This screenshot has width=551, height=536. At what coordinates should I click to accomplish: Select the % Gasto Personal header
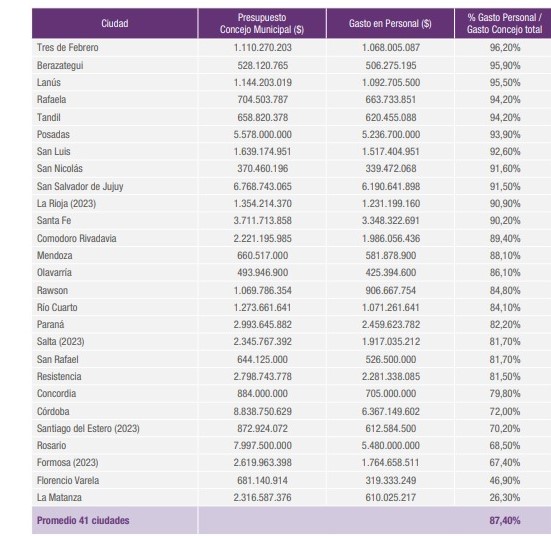coord(504,24)
